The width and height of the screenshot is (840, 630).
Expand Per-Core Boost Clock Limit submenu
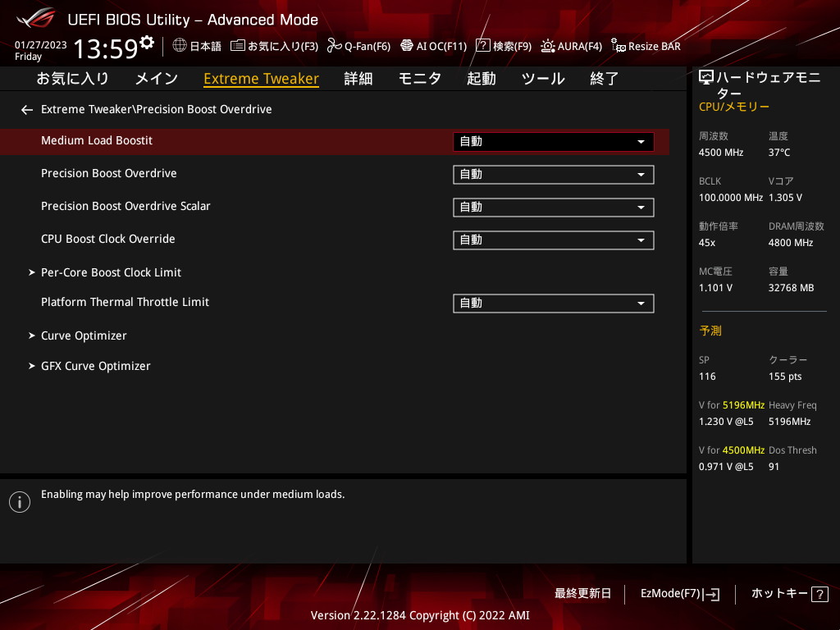click(111, 272)
